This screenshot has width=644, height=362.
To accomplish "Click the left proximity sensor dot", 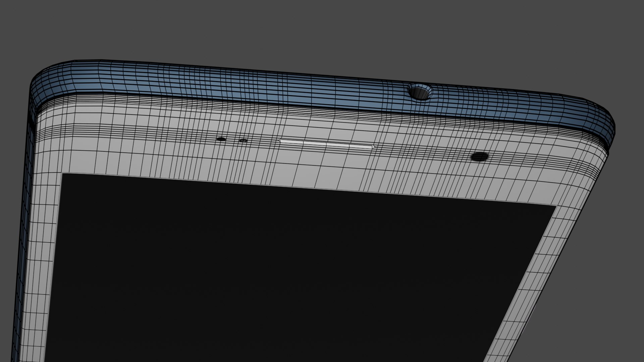I will pos(221,139).
